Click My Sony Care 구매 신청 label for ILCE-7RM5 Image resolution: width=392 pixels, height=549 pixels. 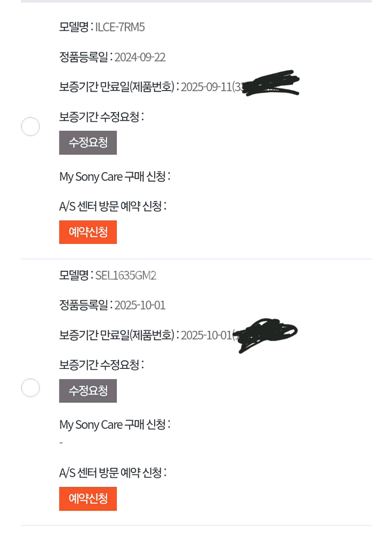coord(115,176)
